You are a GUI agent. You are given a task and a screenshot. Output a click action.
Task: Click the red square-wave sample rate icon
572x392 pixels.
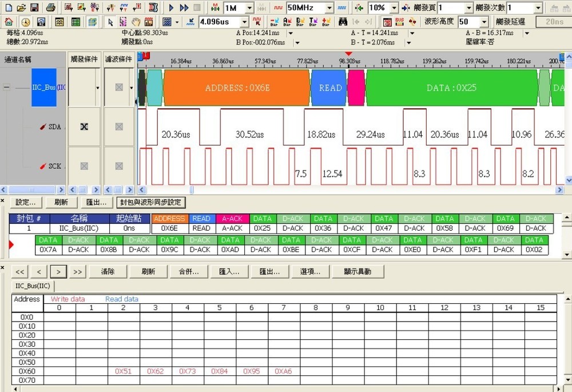point(279,7)
